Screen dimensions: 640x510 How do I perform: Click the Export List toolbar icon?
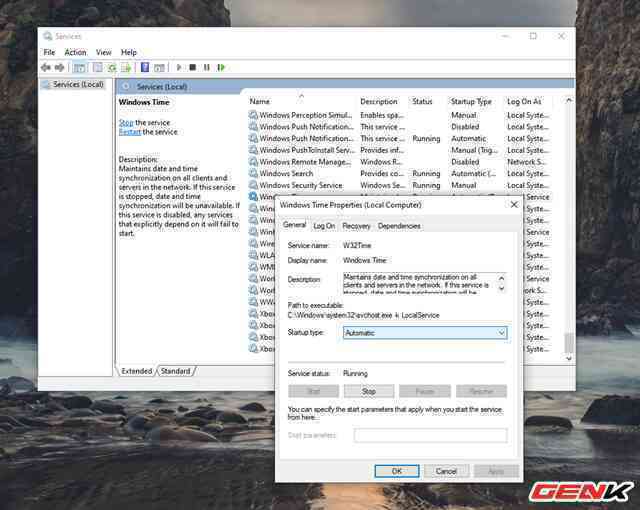click(126, 67)
